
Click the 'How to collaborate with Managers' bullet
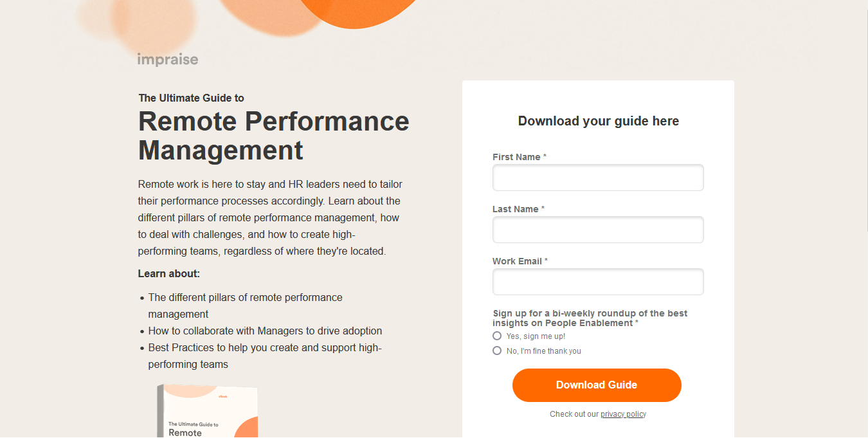(x=265, y=331)
